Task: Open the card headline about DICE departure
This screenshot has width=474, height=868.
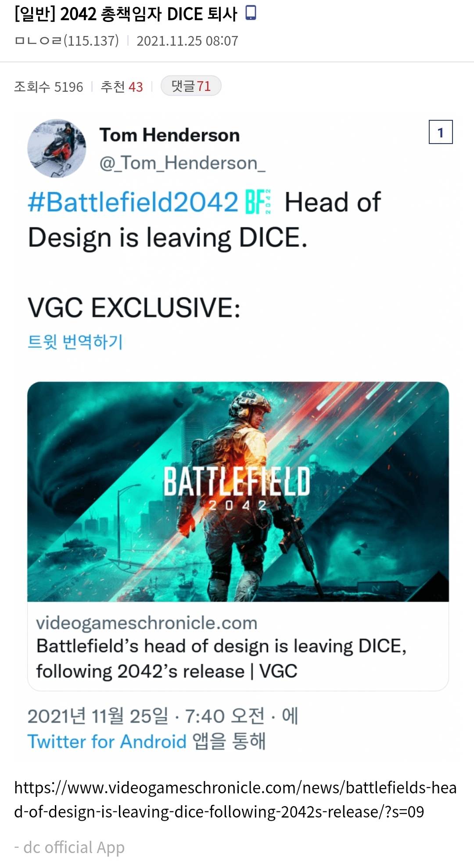Action: (x=221, y=659)
